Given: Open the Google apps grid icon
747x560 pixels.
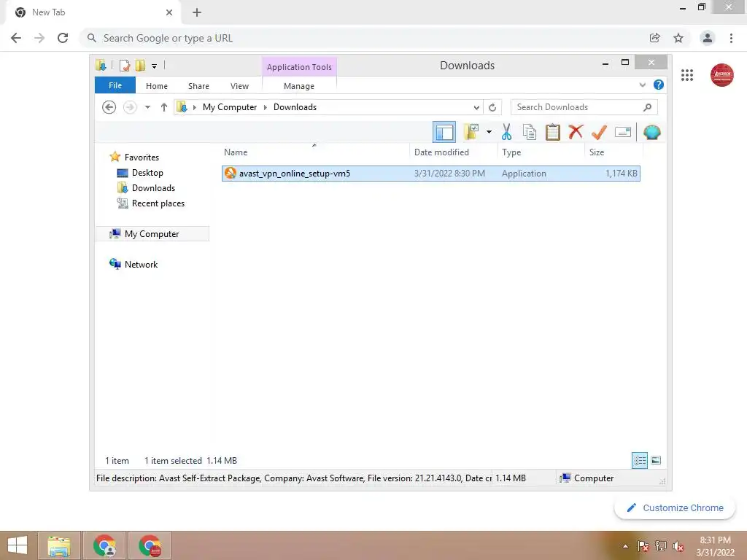Looking at the screenshot, I should 687,75.
